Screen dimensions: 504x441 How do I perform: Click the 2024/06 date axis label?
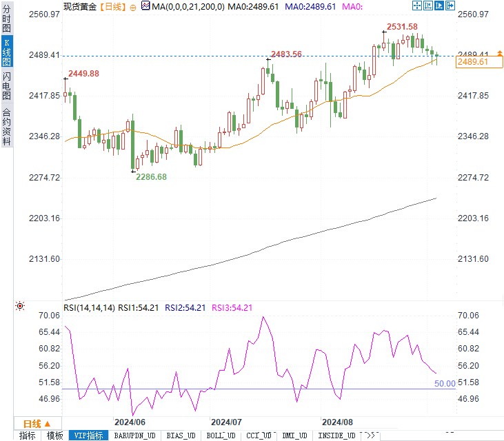(x=130, y=422)
